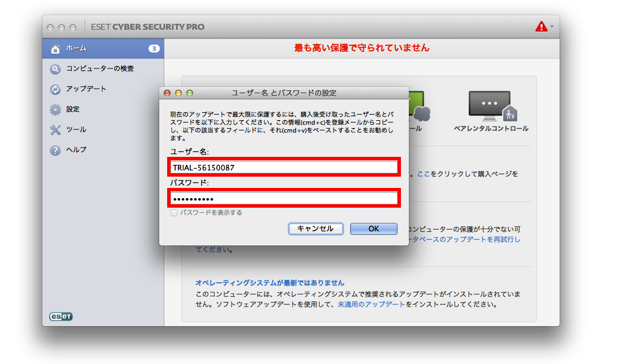Click オペレーティングシステムが最新ではありません heading link
This screenshot has width=624, height=364.
click(270, 283)
